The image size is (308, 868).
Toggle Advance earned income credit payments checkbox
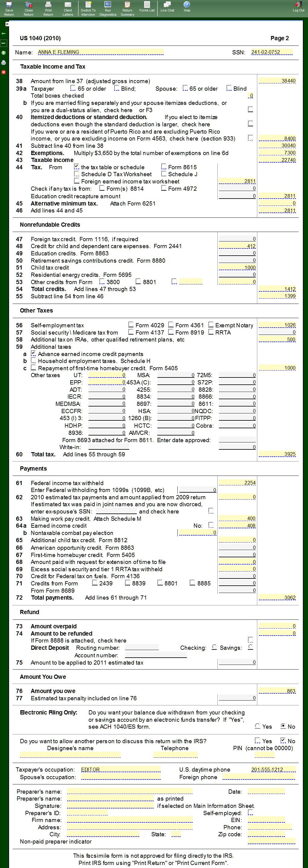click(33, 354)
